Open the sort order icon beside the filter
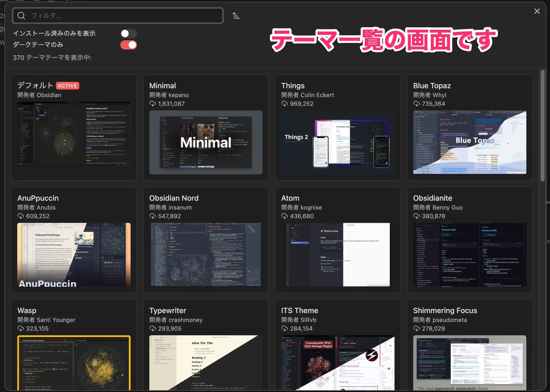The height and width of the screenshot is (392, 550). click(x=236, y=16)
